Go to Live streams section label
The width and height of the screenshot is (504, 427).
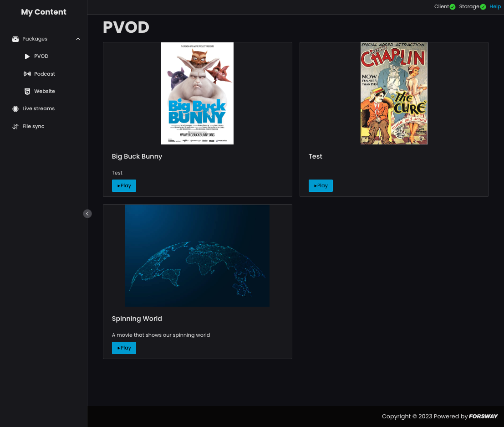tap(39, 108)
